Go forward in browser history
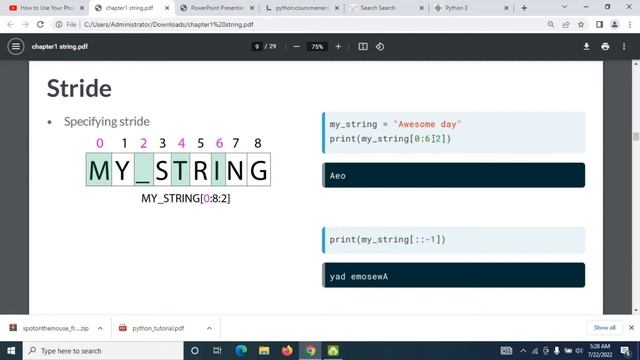 click(25, 24)
